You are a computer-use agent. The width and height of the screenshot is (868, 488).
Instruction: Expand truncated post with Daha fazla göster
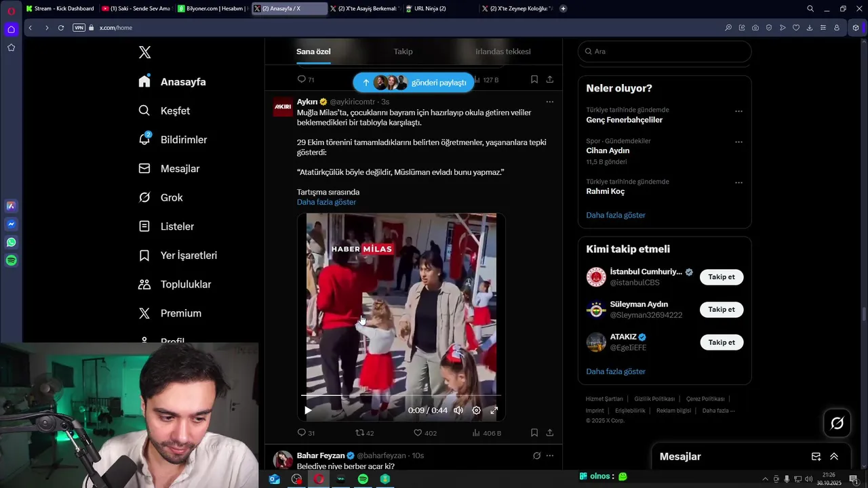click(x=326, y=202)
